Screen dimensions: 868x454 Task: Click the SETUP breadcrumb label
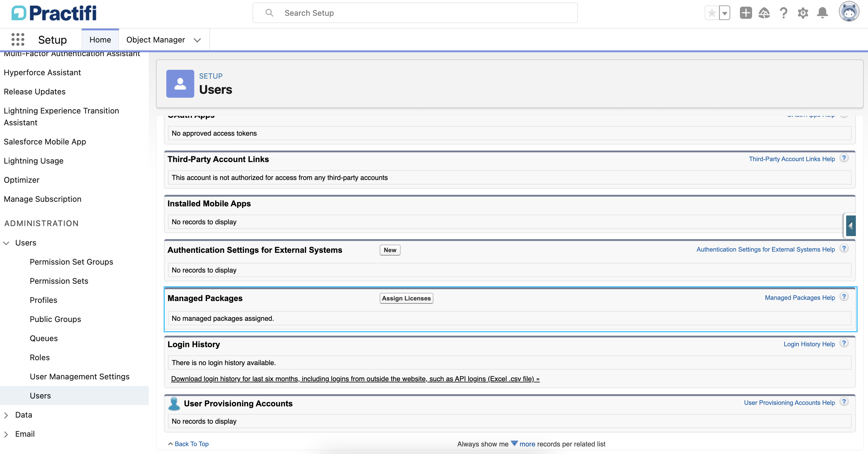(211, 76)
